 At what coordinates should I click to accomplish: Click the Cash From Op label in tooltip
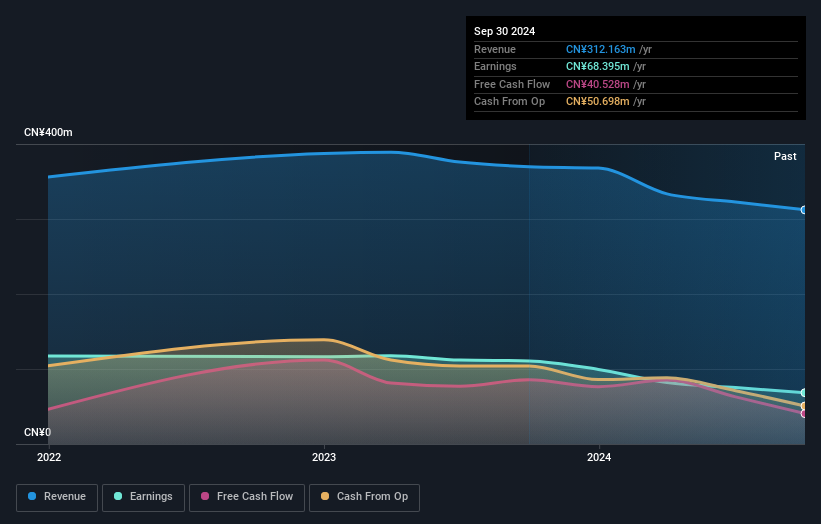(509, 102)
